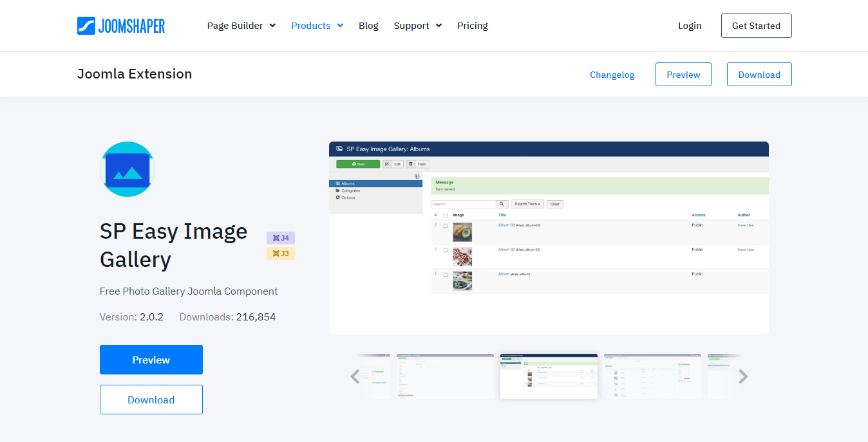Open the Pricing page
Screen dimensions: 868x442
[x=473, y=26]
